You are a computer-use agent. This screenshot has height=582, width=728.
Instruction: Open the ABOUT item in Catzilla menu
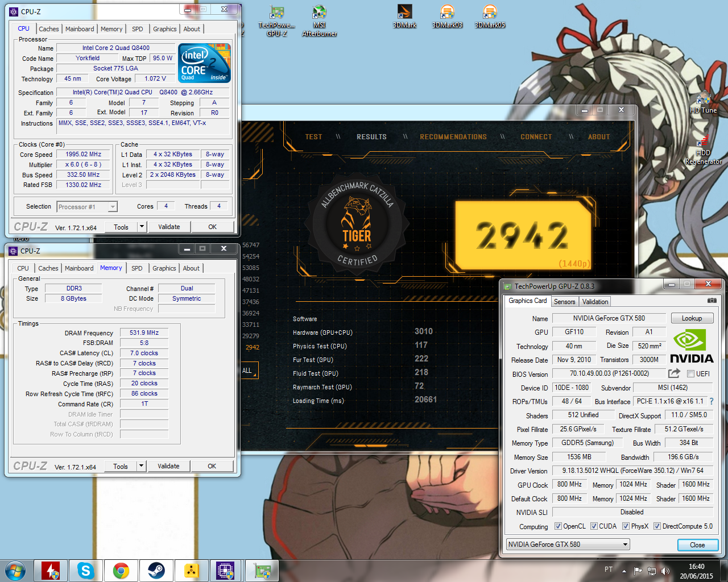(599, 137)
